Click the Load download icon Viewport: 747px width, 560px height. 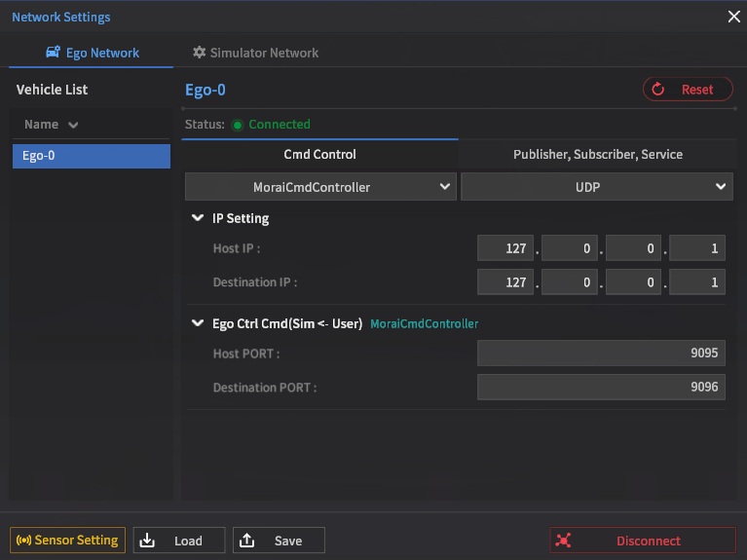click(x=147, y=541)
